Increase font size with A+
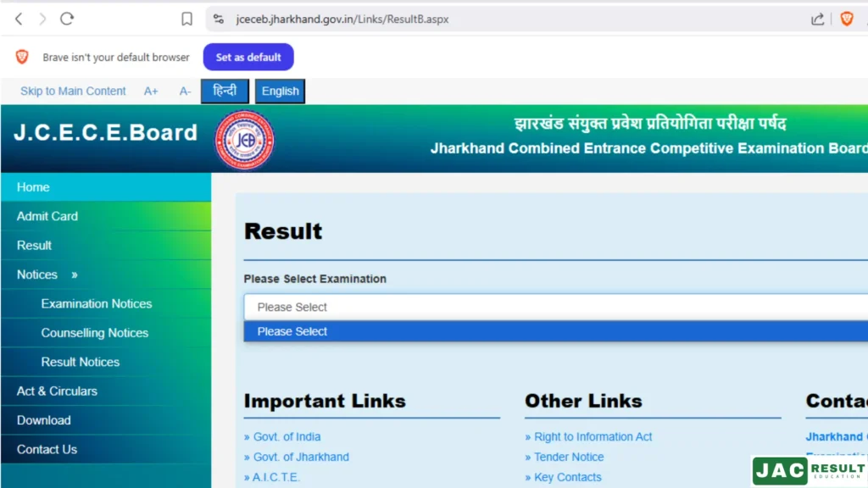This screenshot has height=488, width=868. [x=151, y=91]
